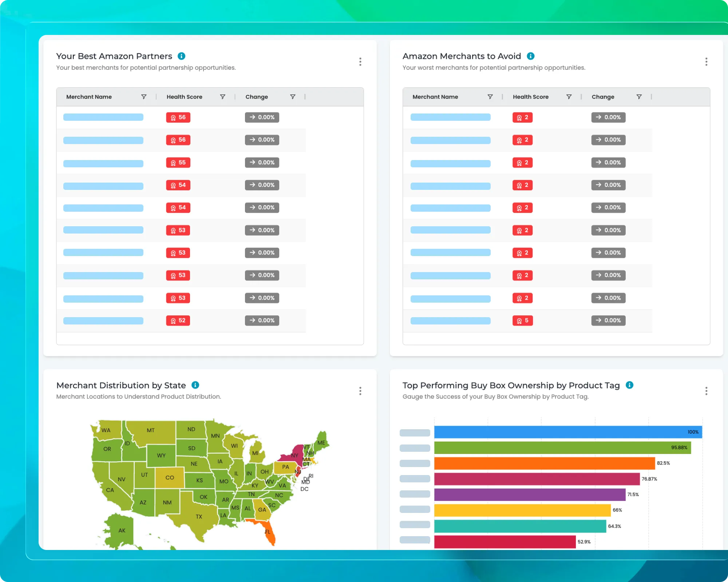Click the health score 52 badge
Image resolution: width=728 pixels, height=582 pixels.
178,320
